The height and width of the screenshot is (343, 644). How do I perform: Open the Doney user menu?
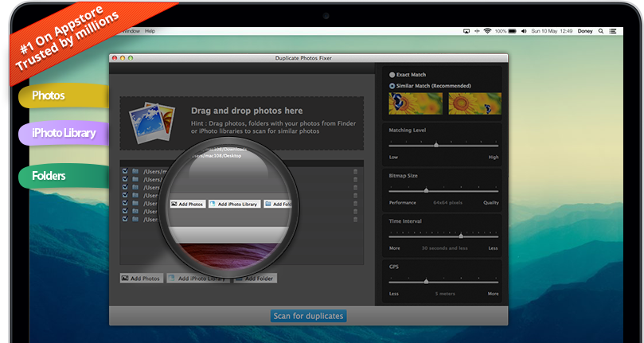[585, 31]
